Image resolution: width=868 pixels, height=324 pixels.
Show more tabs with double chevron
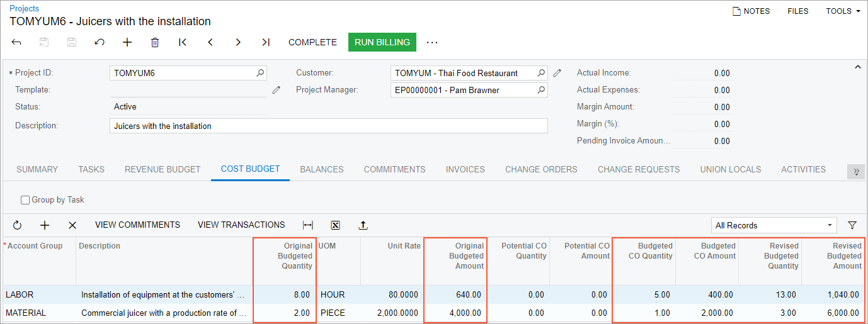pos(856,171)
